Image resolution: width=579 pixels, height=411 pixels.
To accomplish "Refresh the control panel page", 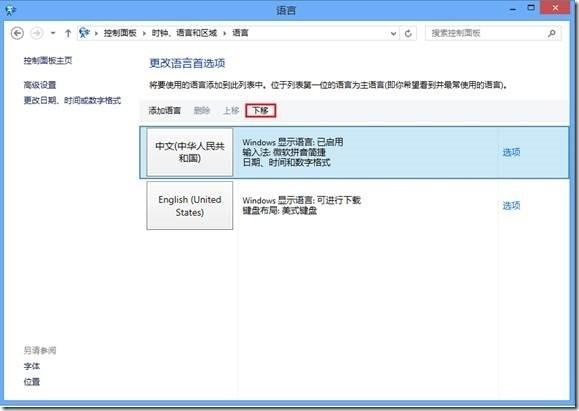I will click(x=408, y=34).
